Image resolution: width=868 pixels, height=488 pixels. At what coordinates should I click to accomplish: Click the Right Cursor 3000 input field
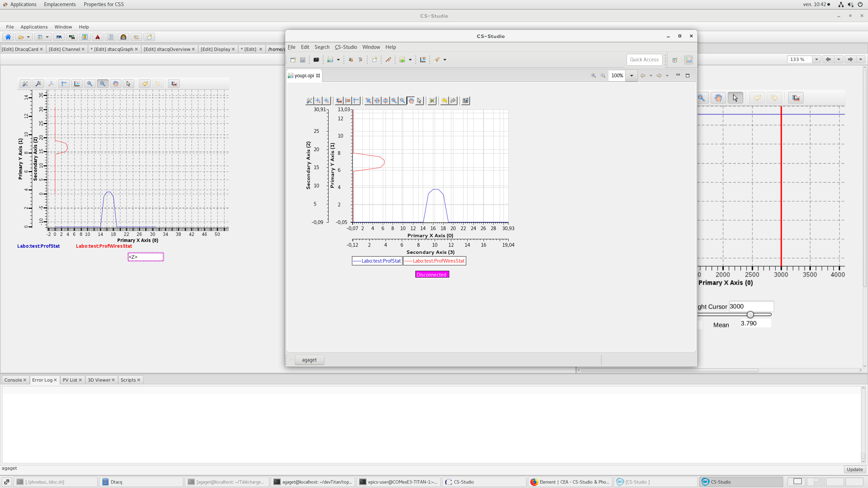pyautogui.click(x=751, y=306)
